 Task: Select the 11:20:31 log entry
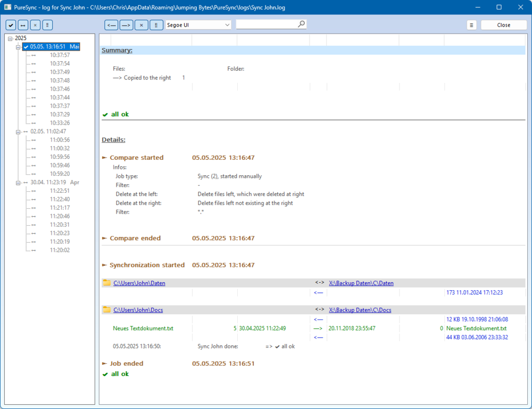(60, 225)
